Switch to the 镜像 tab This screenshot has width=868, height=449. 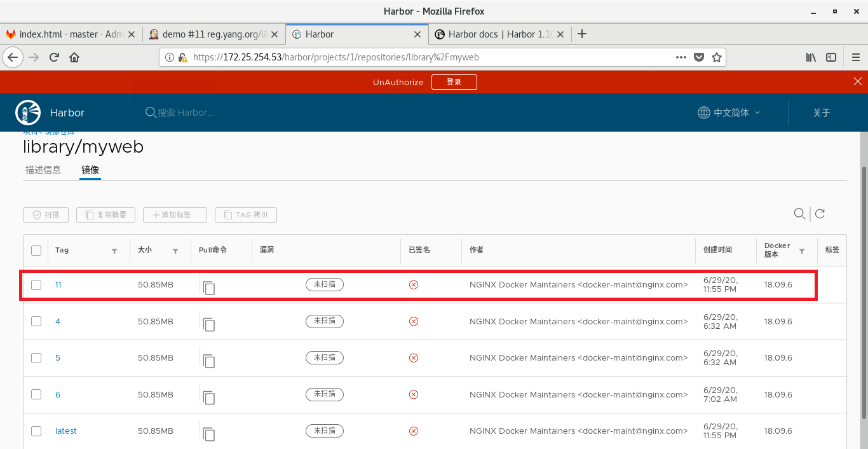90,170
